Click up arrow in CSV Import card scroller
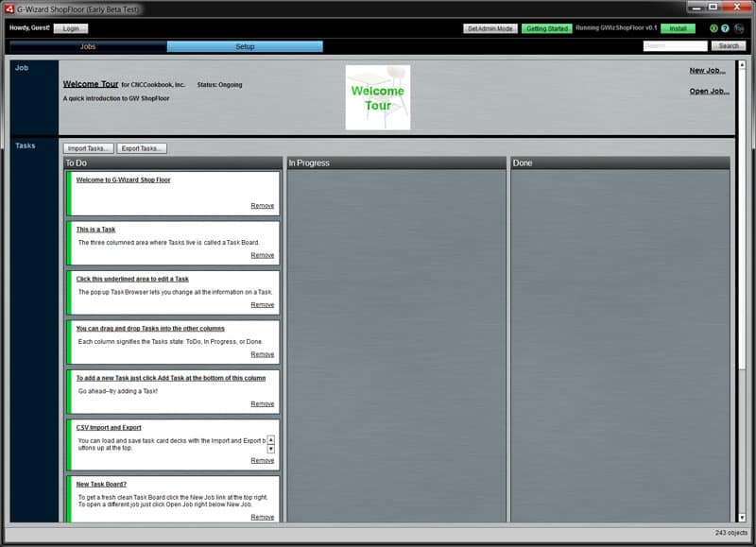This screenshot has width=756, height=547. coord(271,440)
